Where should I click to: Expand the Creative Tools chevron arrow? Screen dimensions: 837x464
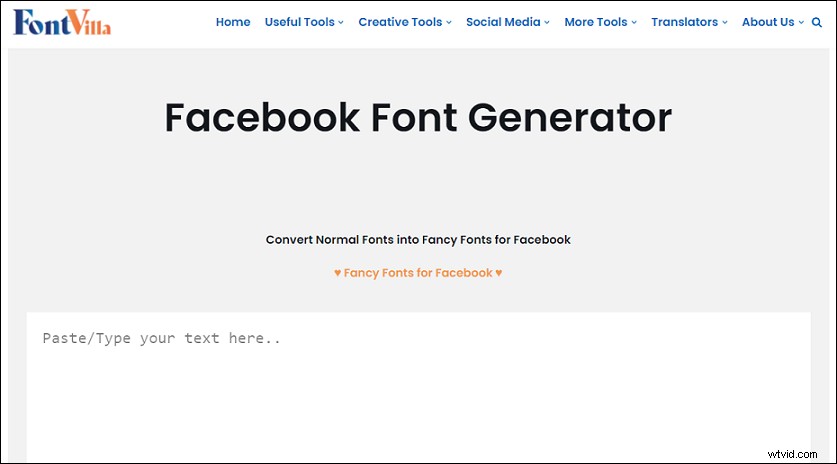pos(449,22)
